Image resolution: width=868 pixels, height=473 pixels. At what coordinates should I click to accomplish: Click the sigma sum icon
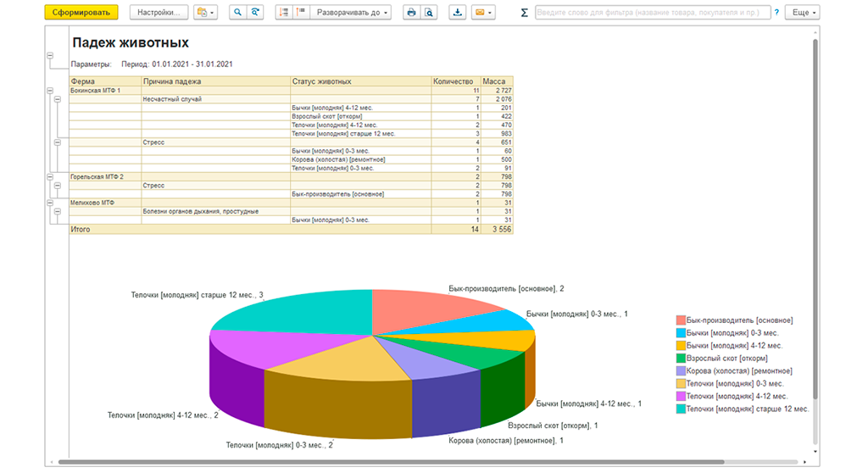point(524,12)
